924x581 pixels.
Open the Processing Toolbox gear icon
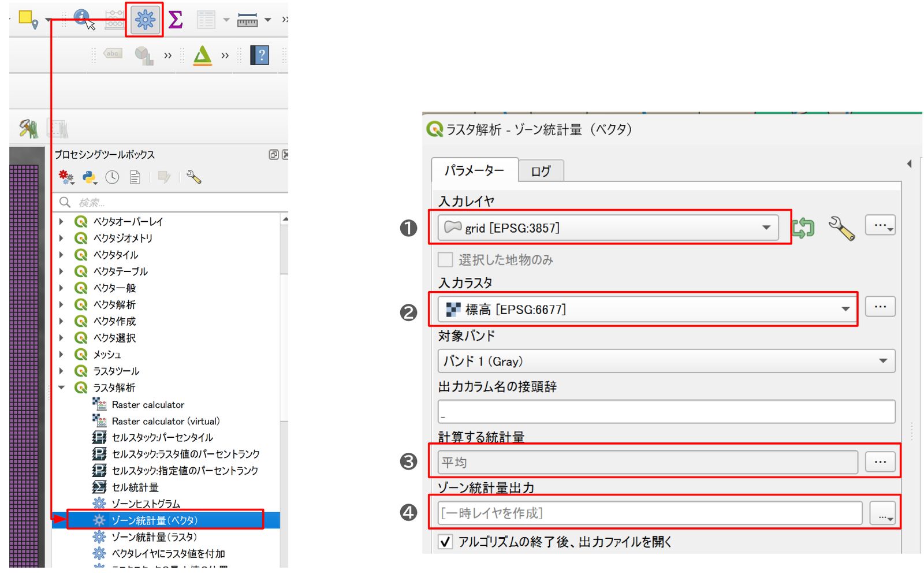[x=145, y=20]
